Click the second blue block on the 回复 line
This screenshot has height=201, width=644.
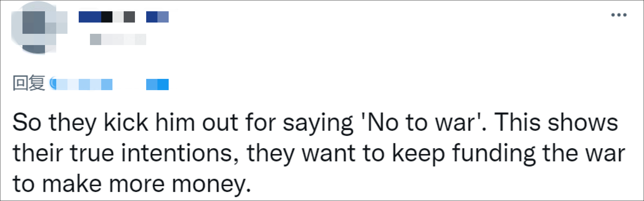point(157,84)
